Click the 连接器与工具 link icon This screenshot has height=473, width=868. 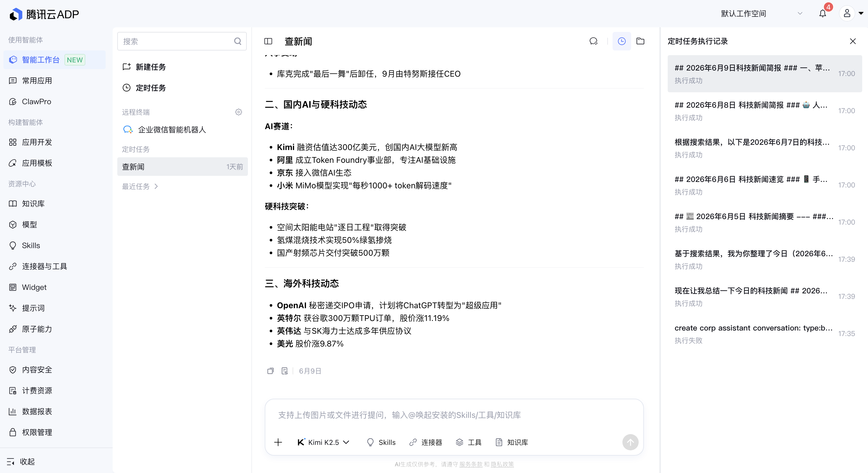point(13,266)
